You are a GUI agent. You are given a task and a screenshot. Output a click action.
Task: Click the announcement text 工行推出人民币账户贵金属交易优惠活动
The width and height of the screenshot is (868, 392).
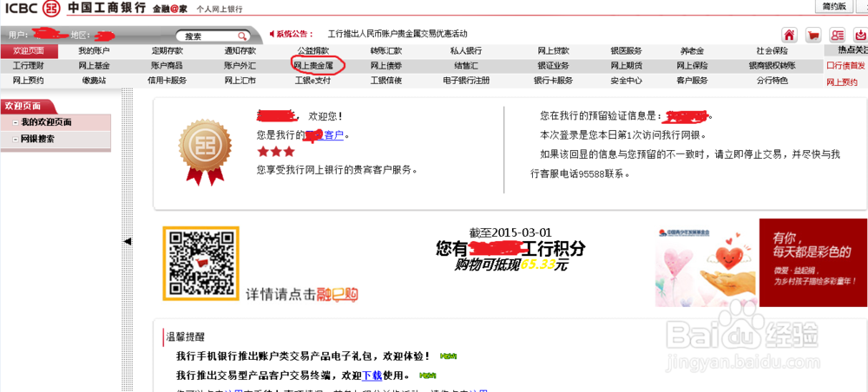(x=398, y=34)
